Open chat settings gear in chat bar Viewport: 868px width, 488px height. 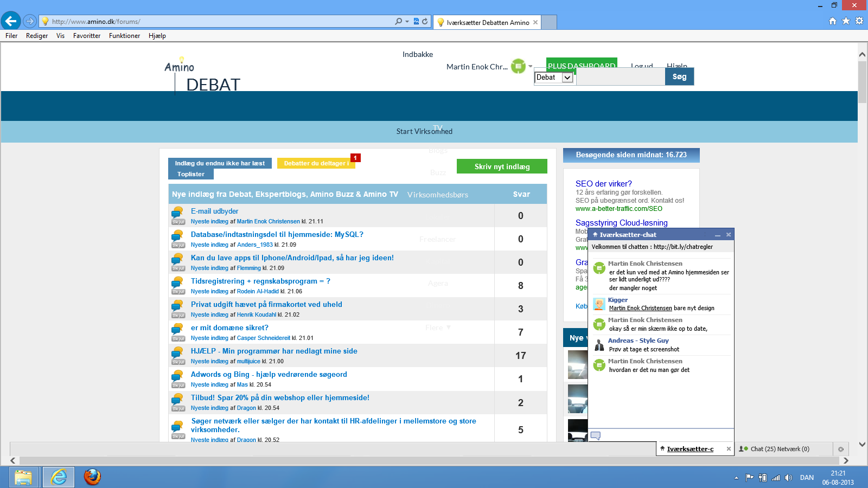pyautogui.click(x=841, y=449)
